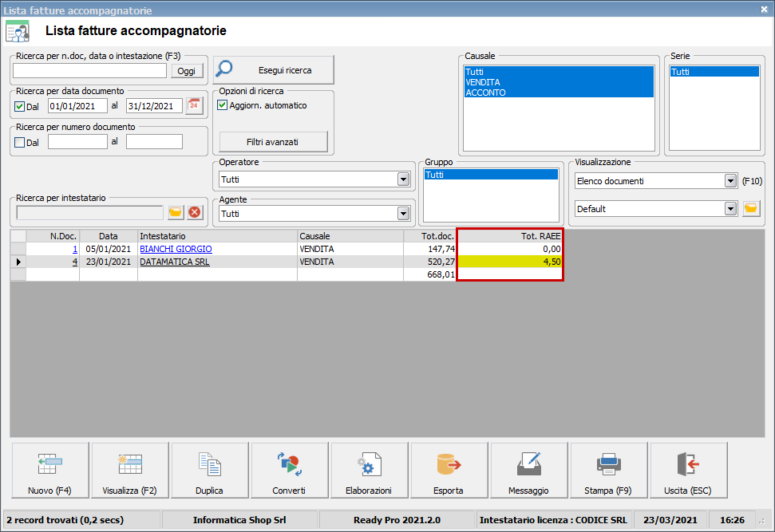775x532 pixels.
Task: Click the first document number Dal field
Action: point(77,142)
